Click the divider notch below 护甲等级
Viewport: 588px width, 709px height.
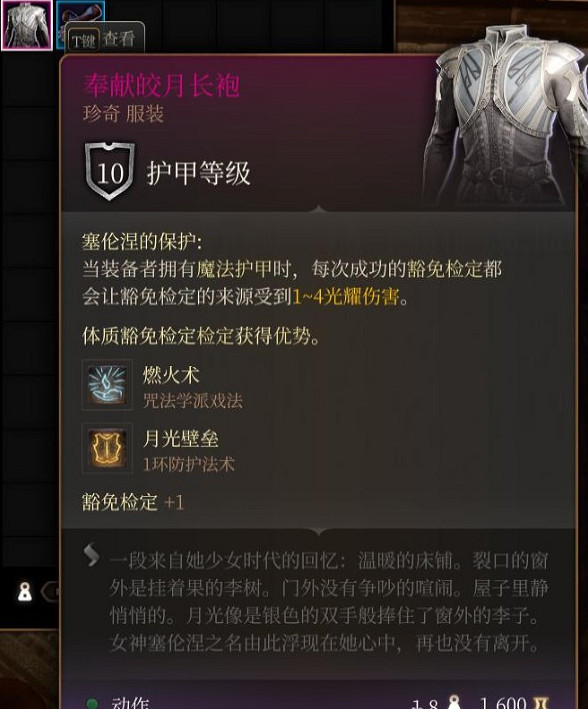pyautogui.click(x=318, y=208)
